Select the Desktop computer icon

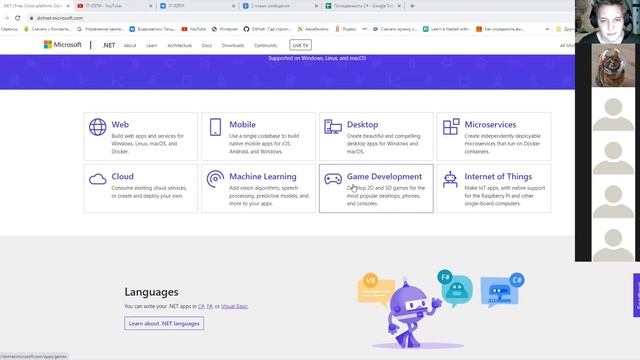pos(333,127)
